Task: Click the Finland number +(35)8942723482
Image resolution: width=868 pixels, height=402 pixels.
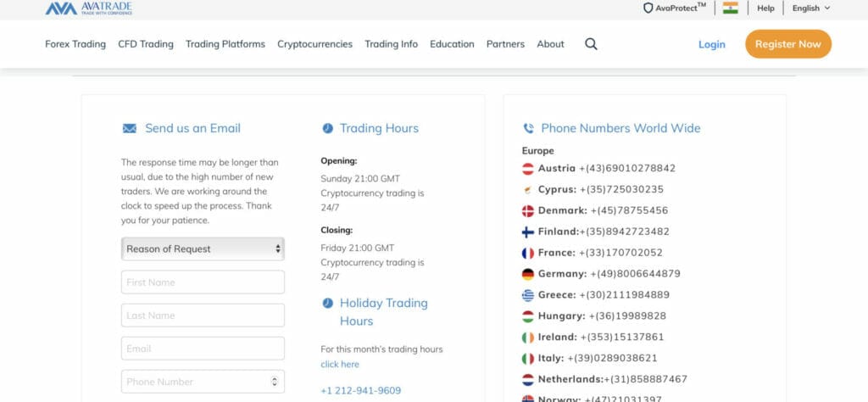Action: point(625,232)
